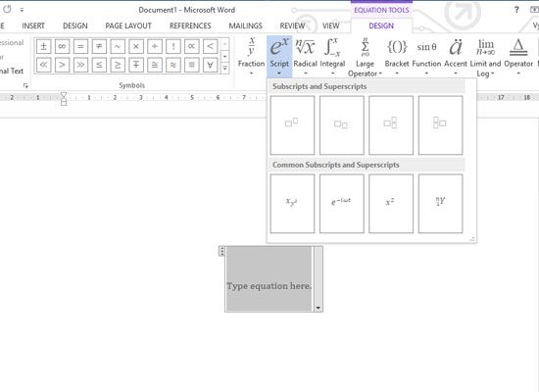Choose the Left Subscript-Superscript template
Viewport: 539px width, 392px height.
point(440,125)
